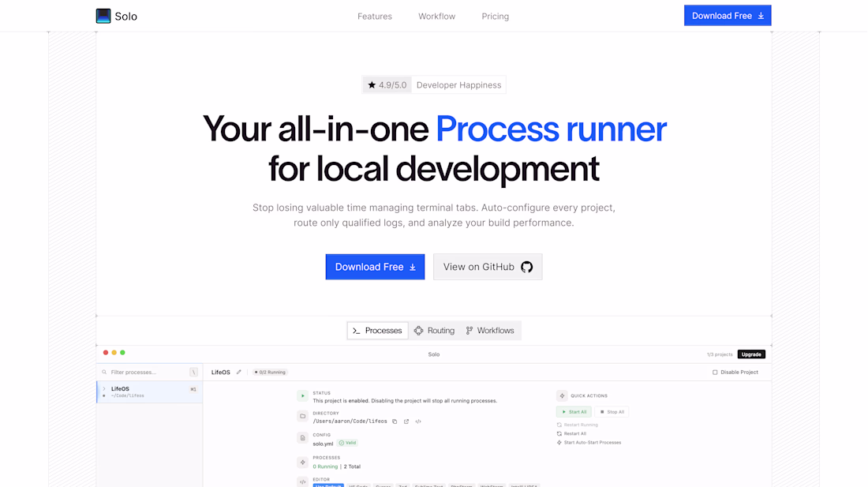Open the directory with the external-link icon
The image size is (868, 487).
[x=406, y=421]
